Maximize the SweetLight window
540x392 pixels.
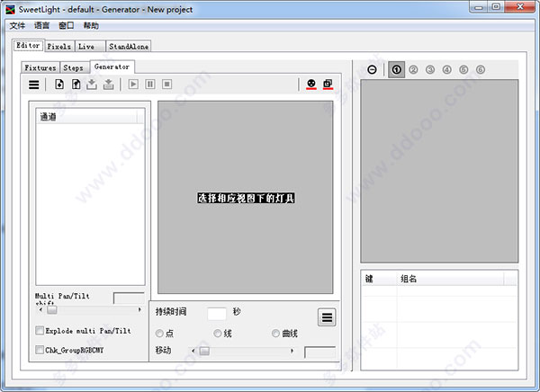(x=496, y=7)
